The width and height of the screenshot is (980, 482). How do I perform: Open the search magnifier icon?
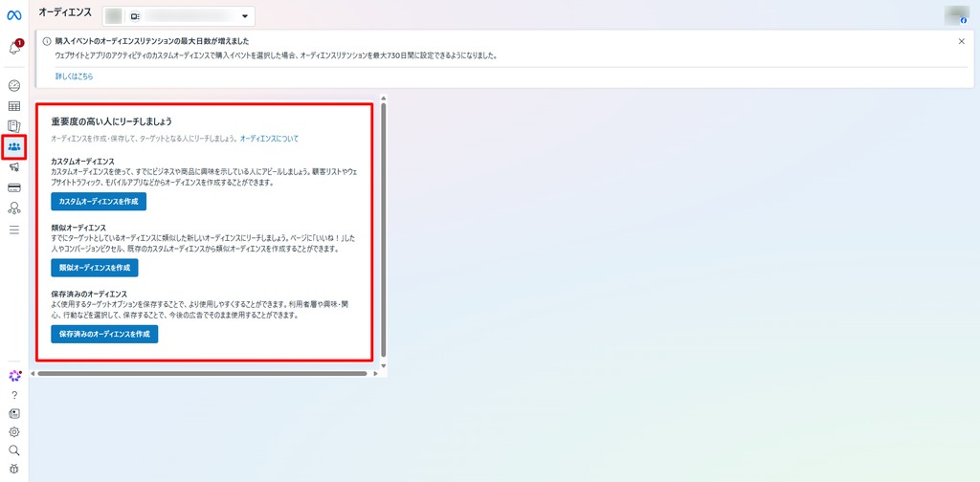tap(14, 450)
